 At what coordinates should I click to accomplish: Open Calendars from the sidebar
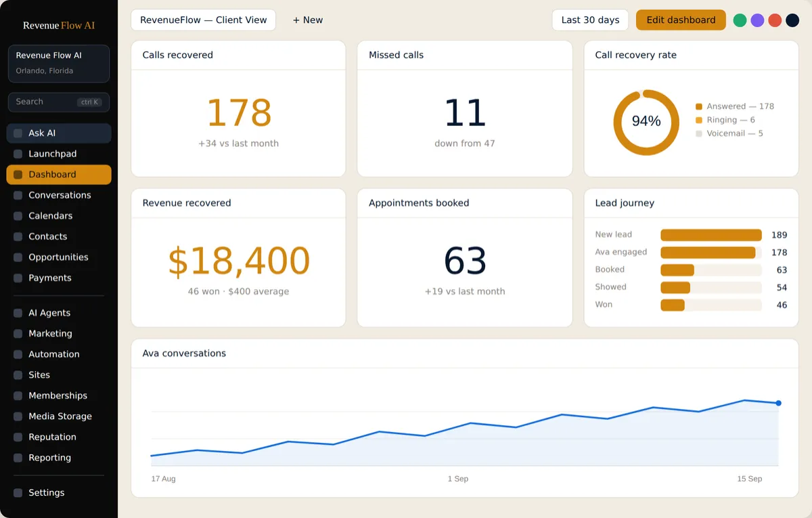[59, 216]
